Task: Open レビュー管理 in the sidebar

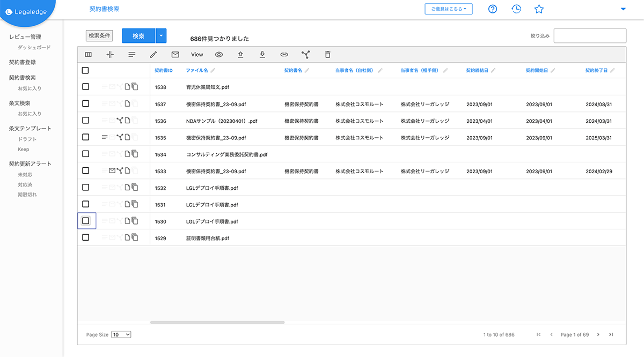Action: point(25,37)
